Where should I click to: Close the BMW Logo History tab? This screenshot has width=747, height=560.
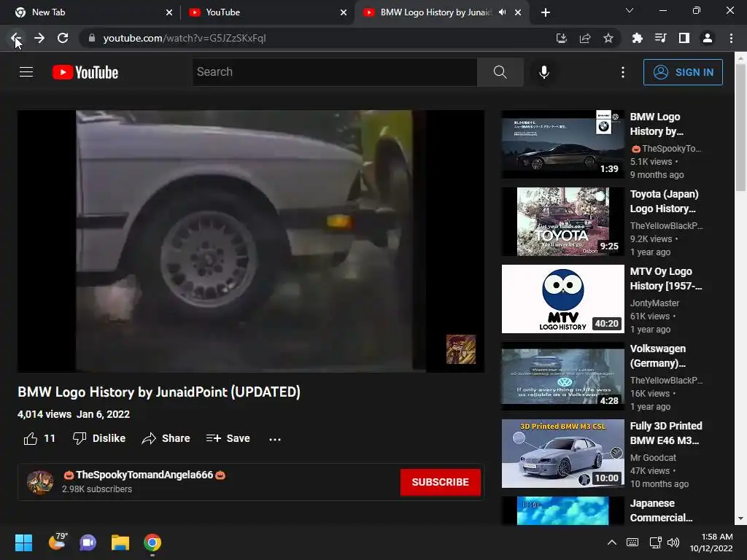[518, 12]
